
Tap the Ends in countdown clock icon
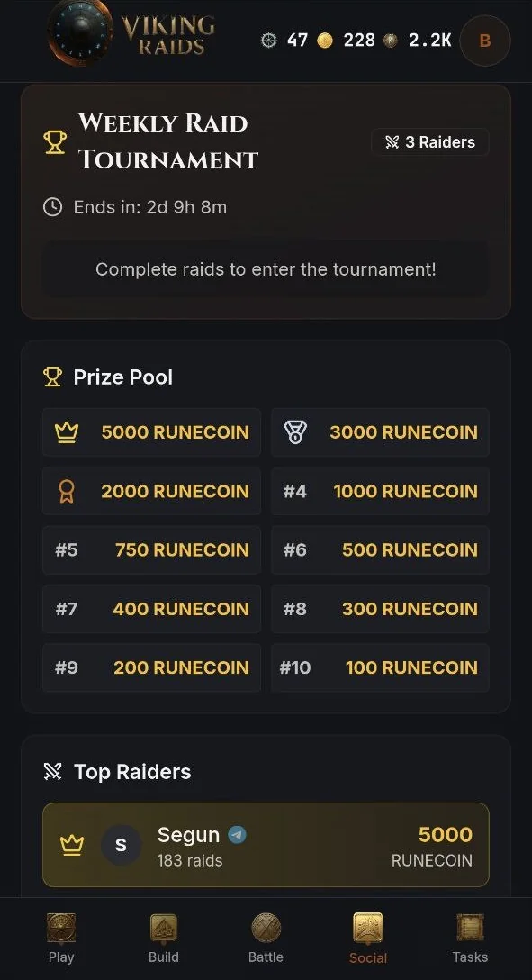[52, 207]
